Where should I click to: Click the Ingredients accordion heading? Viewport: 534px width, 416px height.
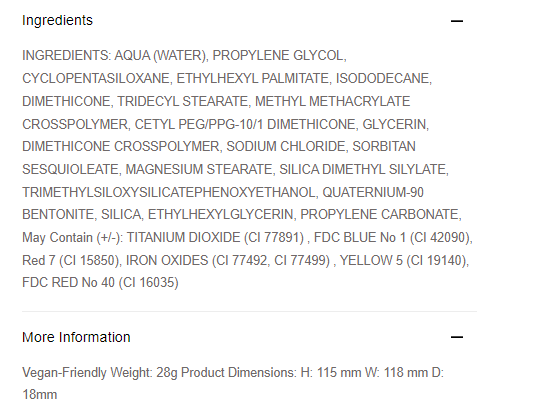[x=57, y=20]
